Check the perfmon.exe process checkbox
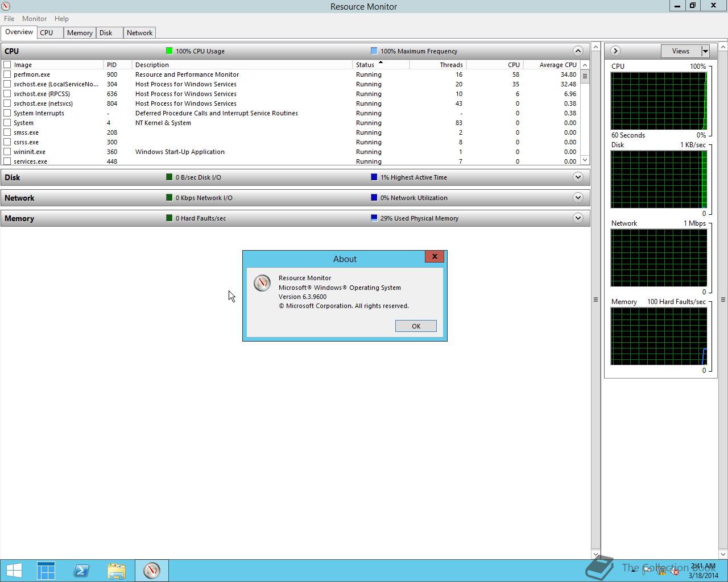Viewport: 728px width, 582px height. click(x=7, y=74)
